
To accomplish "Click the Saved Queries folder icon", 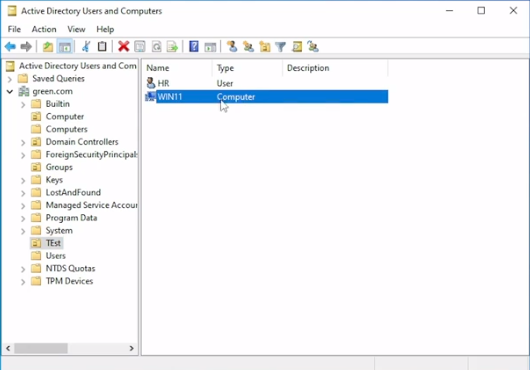I will pyautogui.click(x=23, y=78).
